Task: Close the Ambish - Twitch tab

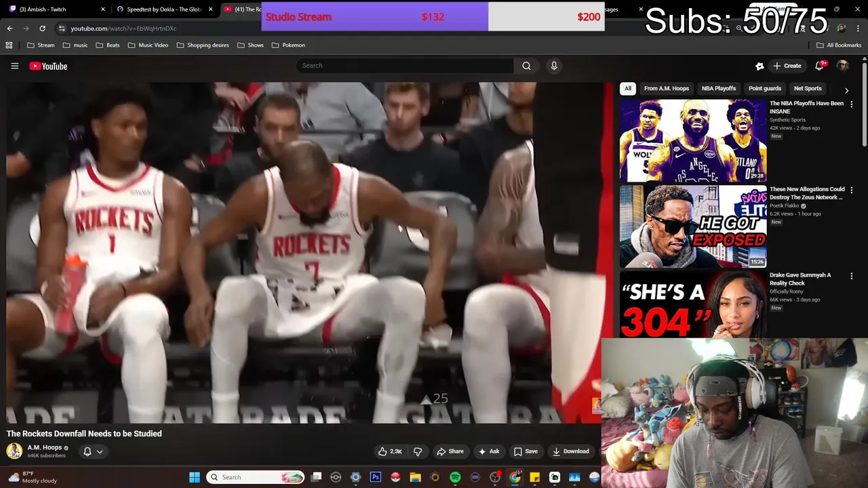Action: point(103,9)
